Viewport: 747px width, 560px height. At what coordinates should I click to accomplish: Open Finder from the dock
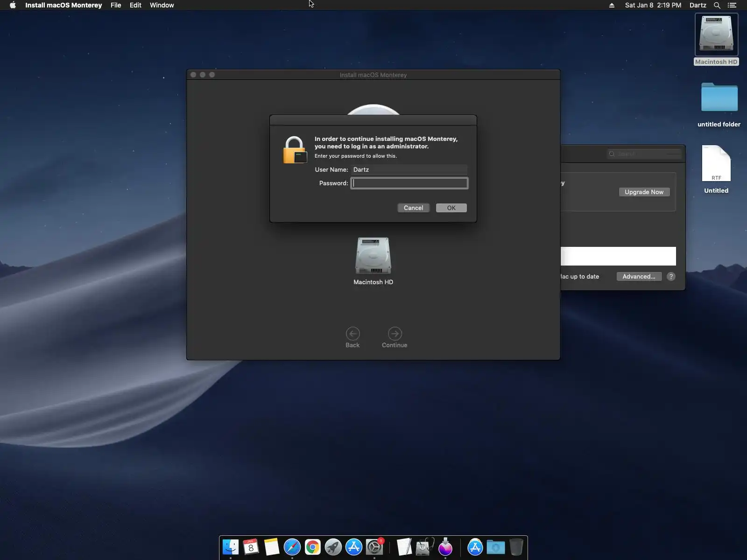231,547
